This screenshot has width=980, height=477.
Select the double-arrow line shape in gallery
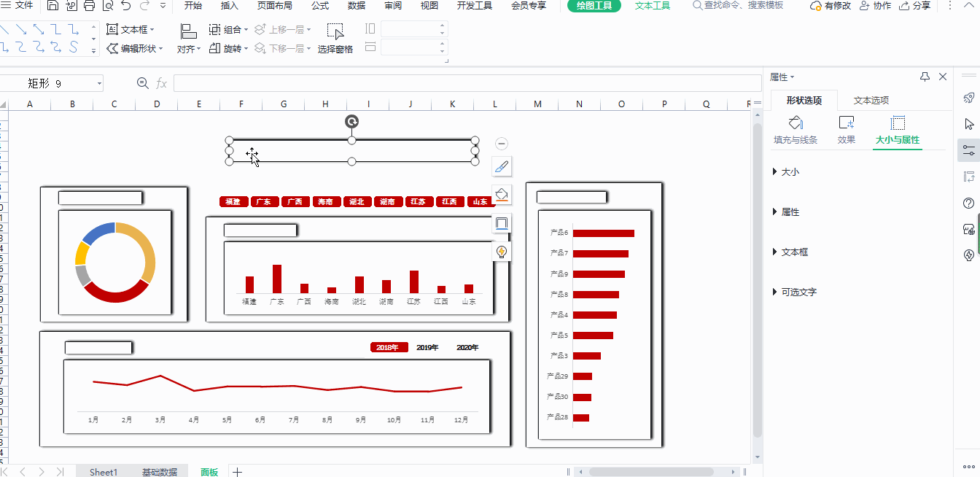pos(38,30)
